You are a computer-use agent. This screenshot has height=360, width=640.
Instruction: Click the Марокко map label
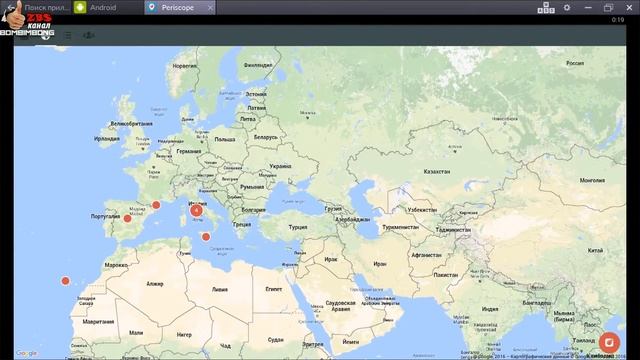[116, 265]
